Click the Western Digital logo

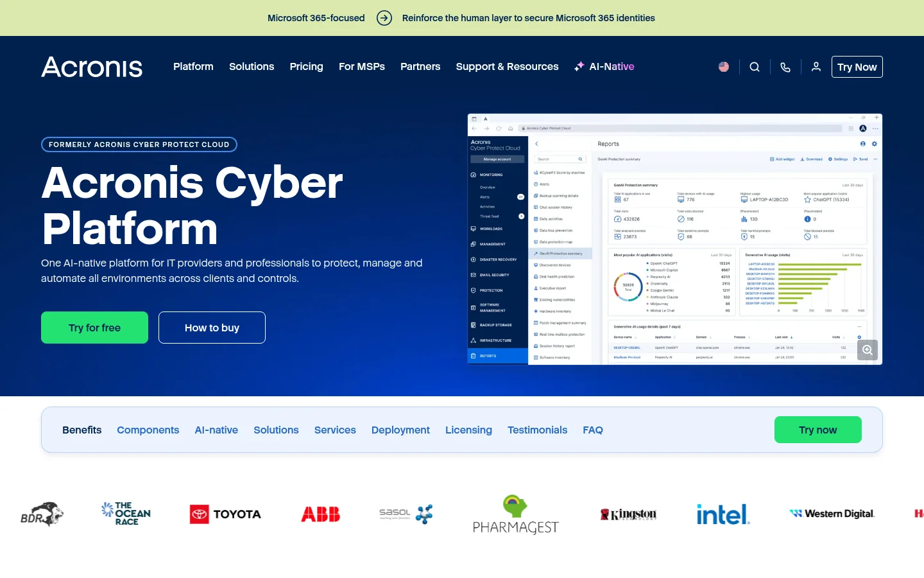coord(832,514)
